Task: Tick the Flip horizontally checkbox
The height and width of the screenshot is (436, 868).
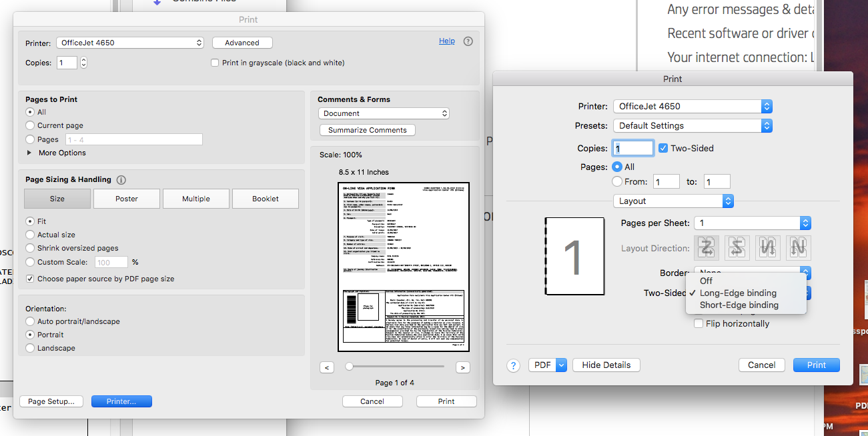Action: point(699,324)
